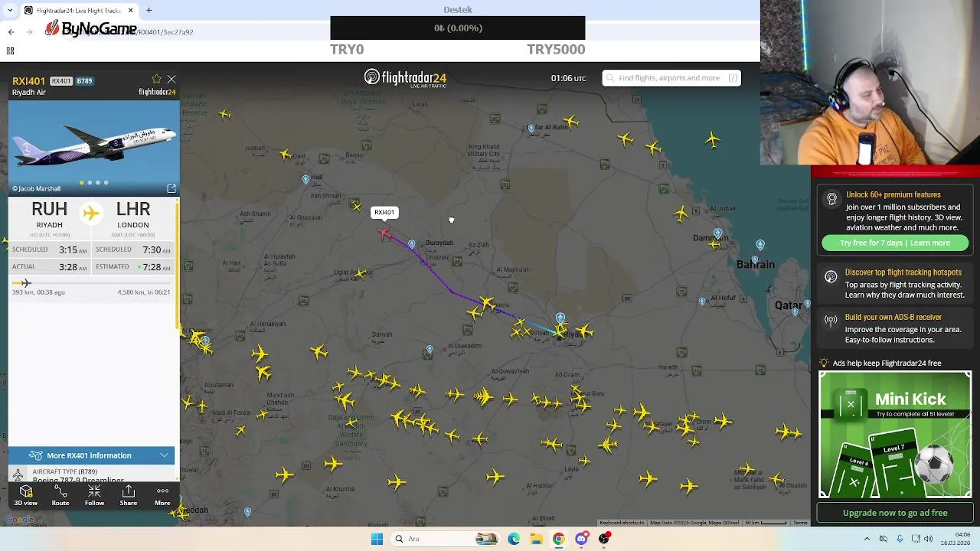
Task: Expand the browser tab search dropdown
Action: pyautogui.click(x=9, y=11)
